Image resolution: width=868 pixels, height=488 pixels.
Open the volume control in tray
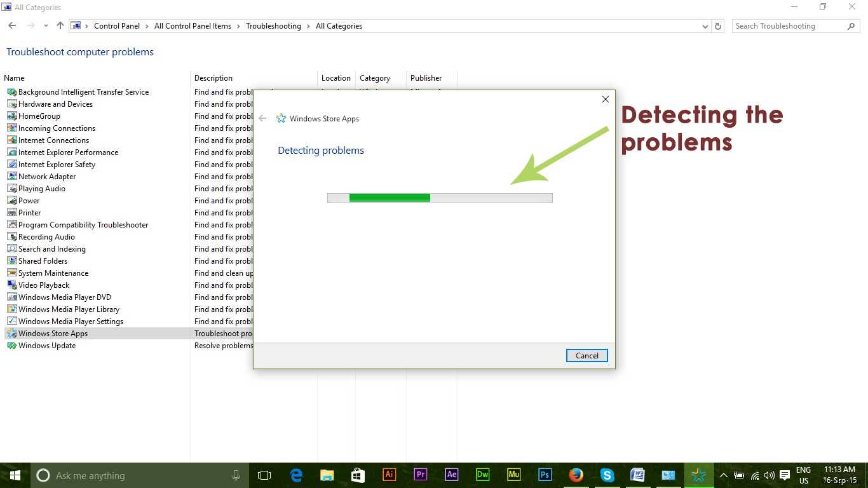tap(770, 475)
